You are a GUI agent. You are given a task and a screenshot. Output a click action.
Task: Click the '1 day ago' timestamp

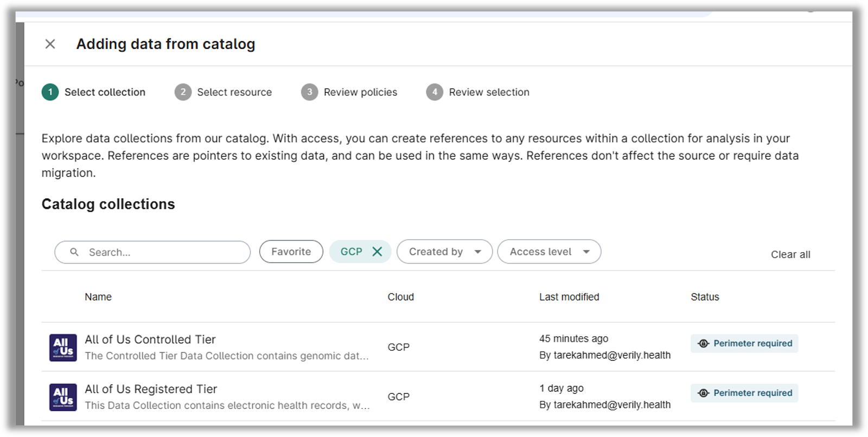(x=561, y=388)
